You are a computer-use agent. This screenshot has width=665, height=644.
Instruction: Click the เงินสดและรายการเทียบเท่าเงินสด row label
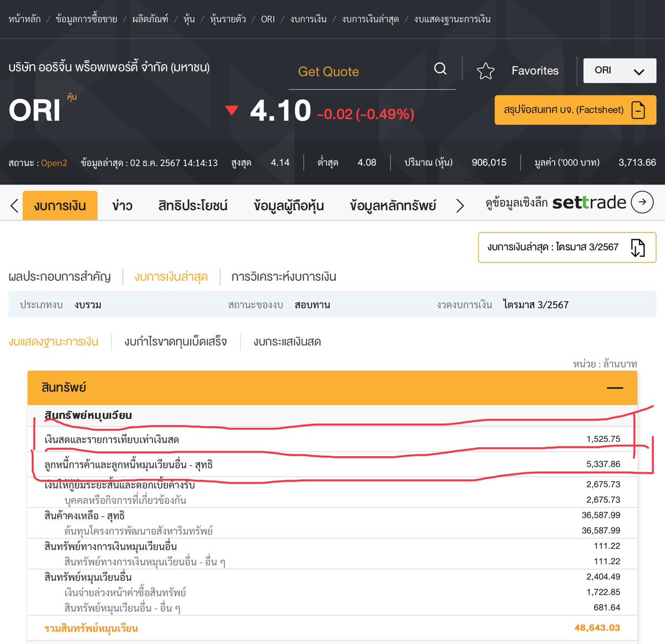coord(112,440)
